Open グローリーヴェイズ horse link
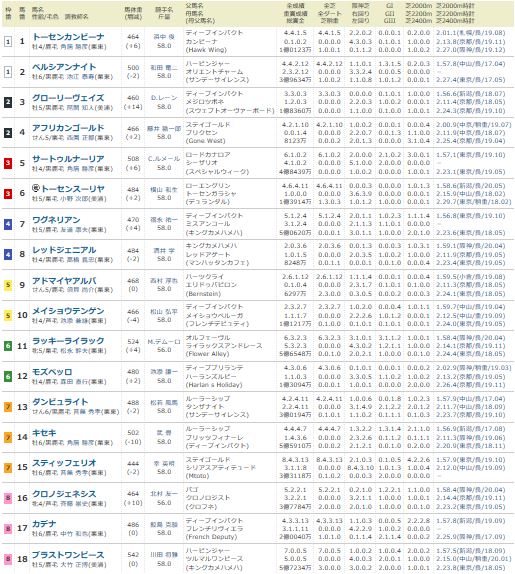Screen dimensions: 515x574 [68, 98]
